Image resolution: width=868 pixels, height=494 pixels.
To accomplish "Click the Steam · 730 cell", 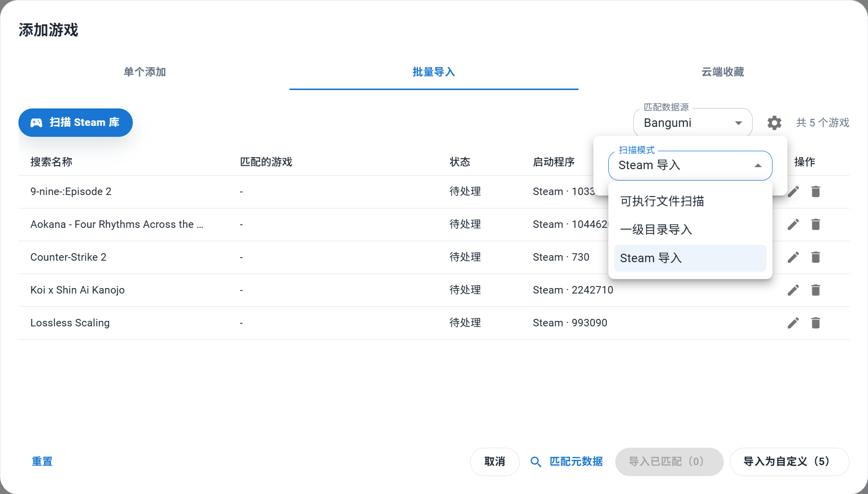I will pyautogui.click(x=561, y=257).
